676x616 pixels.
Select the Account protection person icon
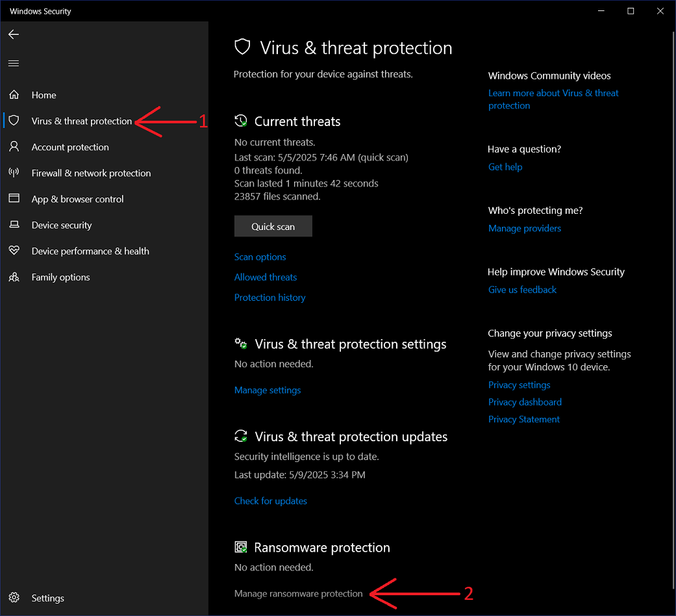point(14,146)
